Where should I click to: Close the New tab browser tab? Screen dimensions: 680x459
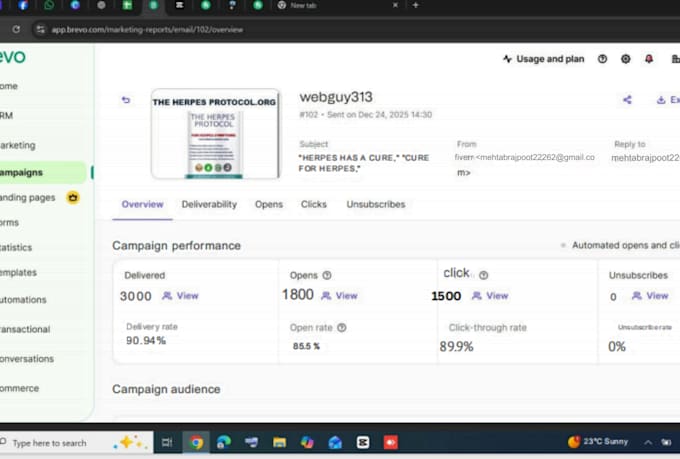pos(395,5)
